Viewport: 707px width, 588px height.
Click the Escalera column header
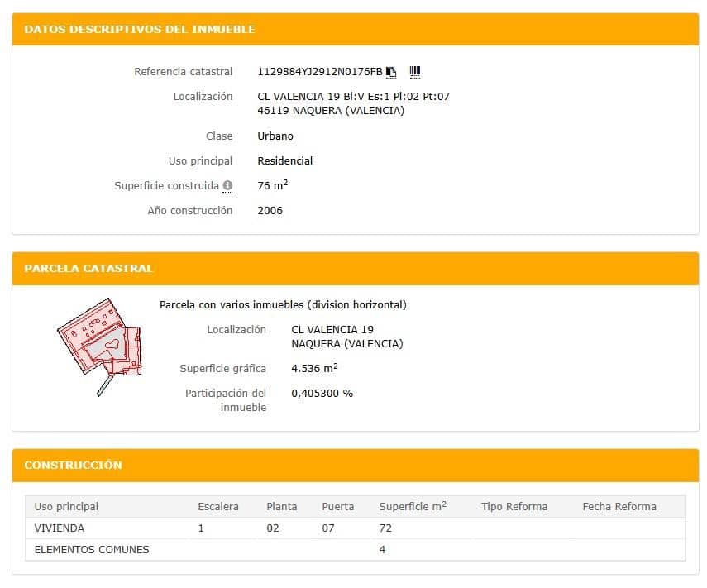pyautogui.click(x=217, y=506)
